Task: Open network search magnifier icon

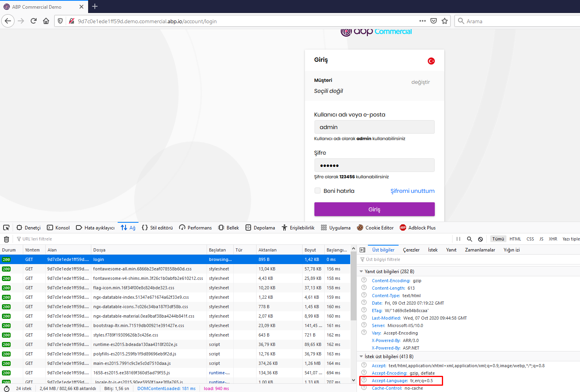Action: 469,239
